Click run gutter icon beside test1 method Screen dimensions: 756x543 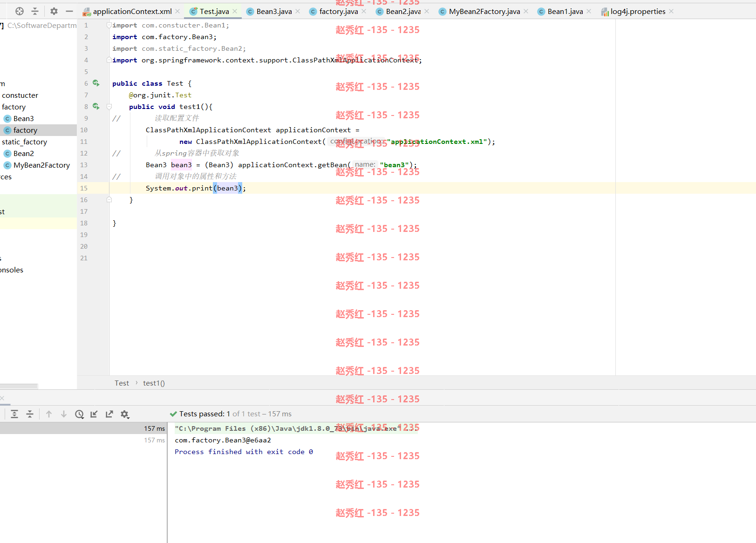[x=96, y=107]
